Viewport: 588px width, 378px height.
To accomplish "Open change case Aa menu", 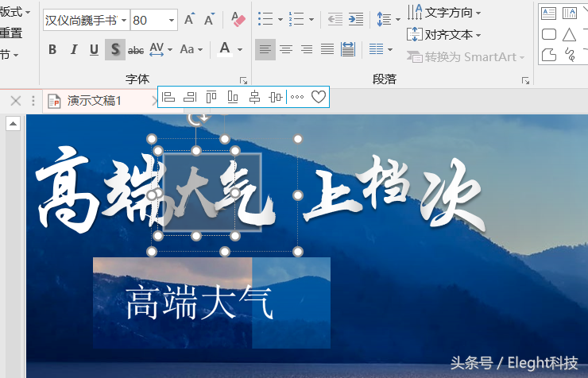I will click(191, 49).
